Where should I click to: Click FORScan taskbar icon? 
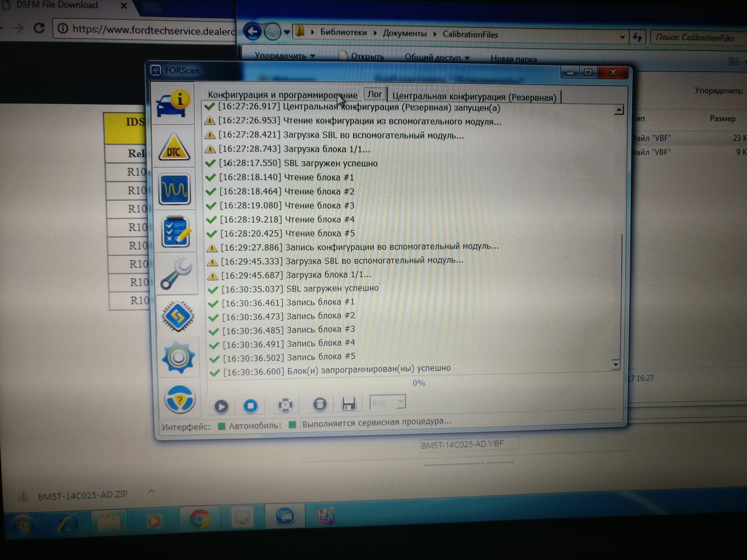[x=285, y=516]
